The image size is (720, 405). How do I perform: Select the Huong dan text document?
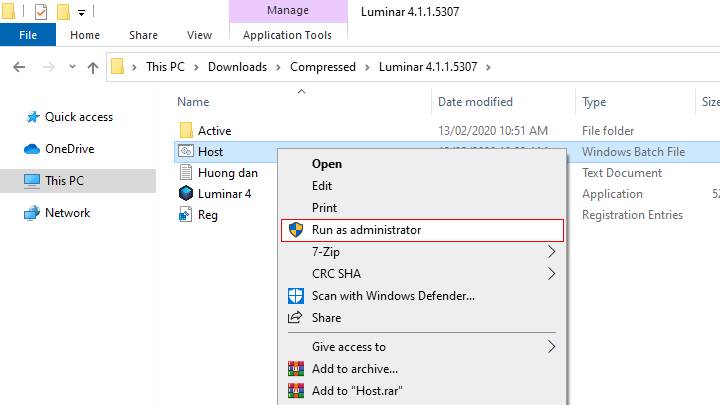coord(228,173)
